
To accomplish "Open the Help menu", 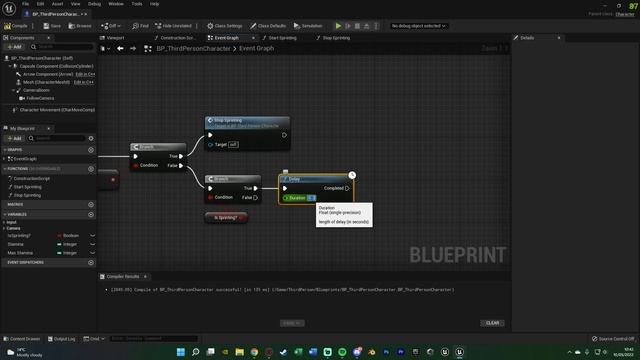I will tap(154, 4).
